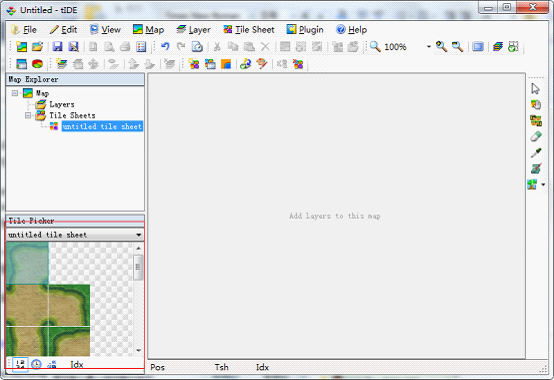Select the Layers tree item
Viewport: 554px width, 380px height.
[x=61, y=105]
